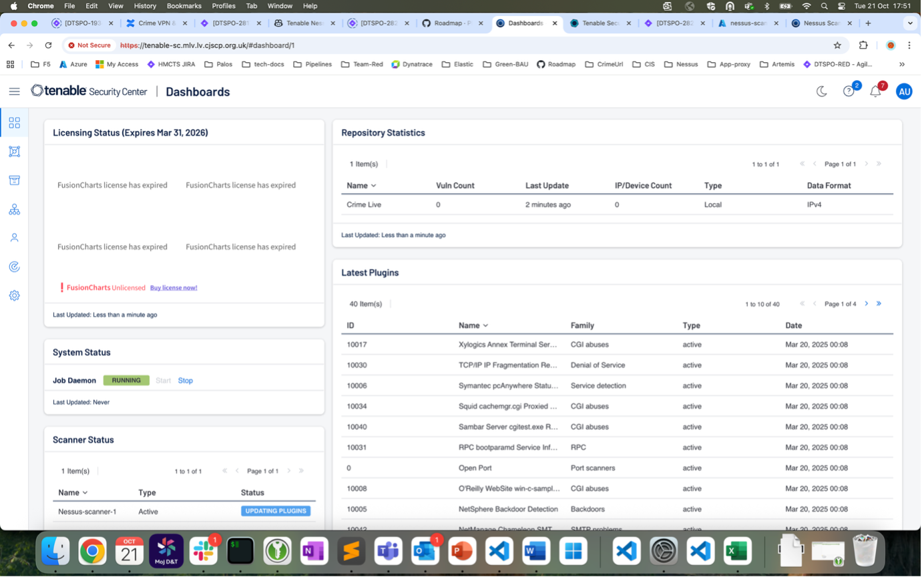Open the Repositories archive box sidebar icon

click(x=14, y=181)
